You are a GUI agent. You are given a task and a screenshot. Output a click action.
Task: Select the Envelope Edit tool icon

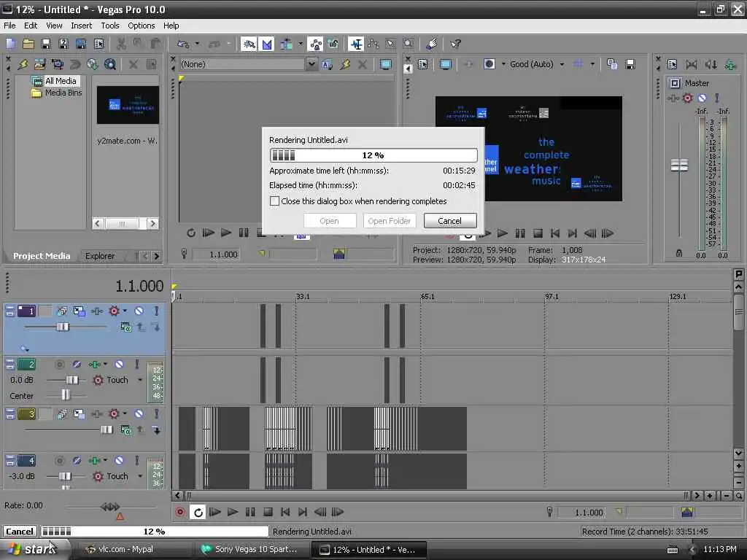tap(373, 44)
